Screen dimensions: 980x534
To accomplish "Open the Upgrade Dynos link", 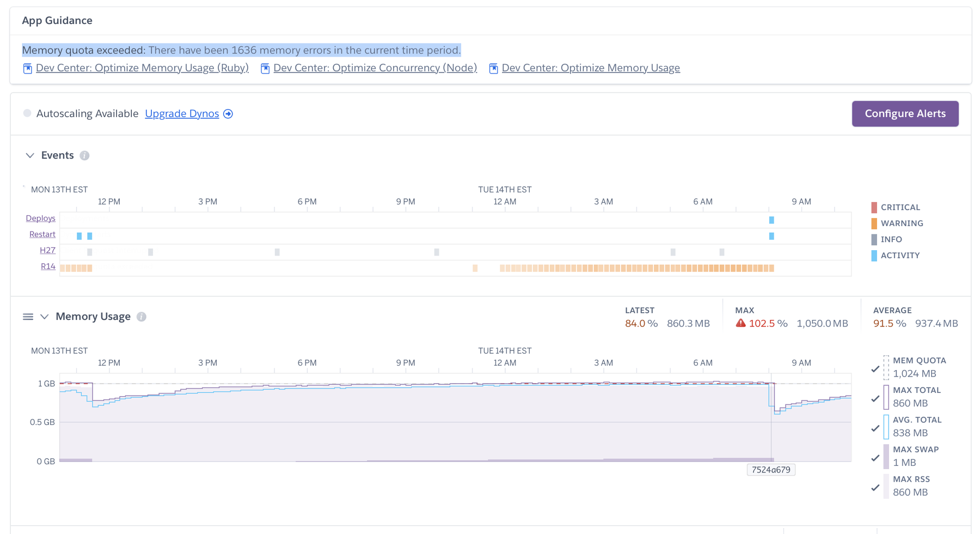I will [182, 113].
